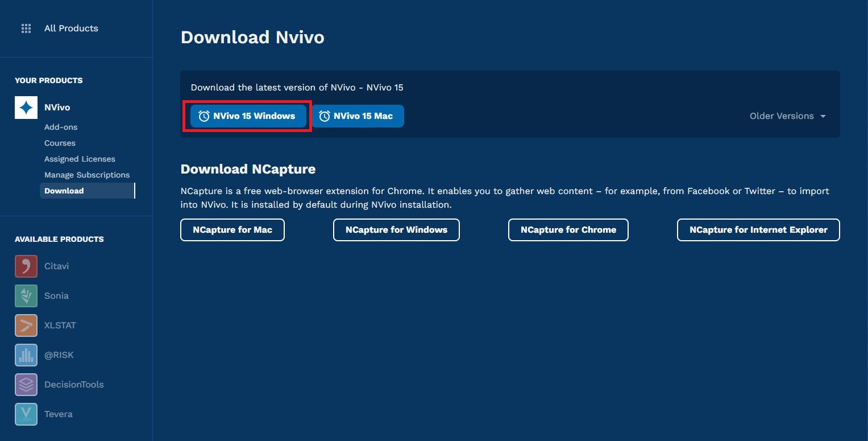
Task: Click clock icon on NVivo 15 Mac button
Action: [x=325, y=116]
